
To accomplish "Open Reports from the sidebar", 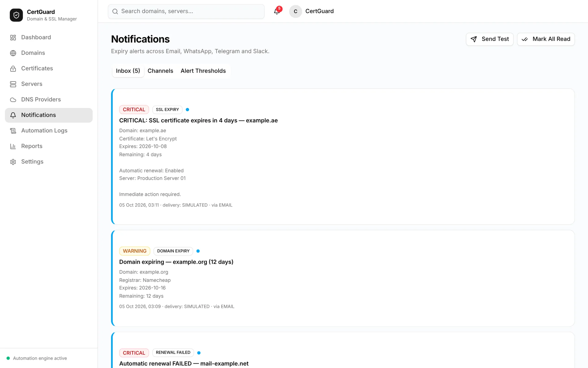I will pyautogui.click(x=49, y=146).
